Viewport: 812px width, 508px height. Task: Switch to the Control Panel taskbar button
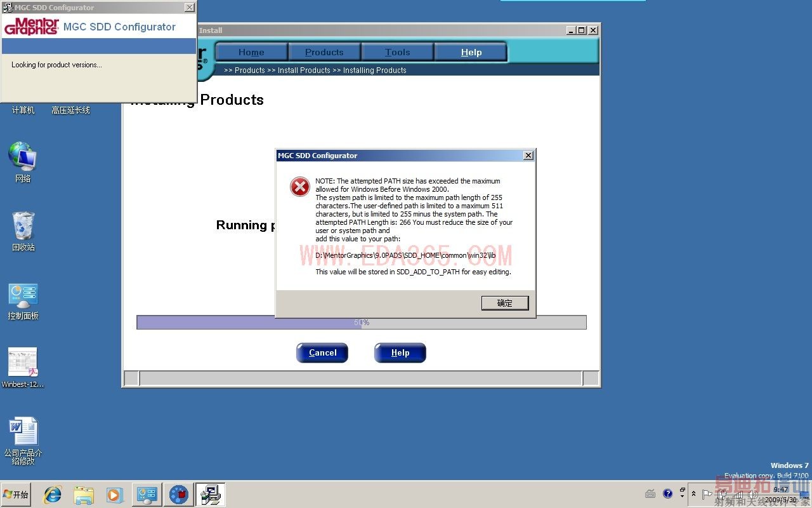pyautogui.click(x=147, y=495)
